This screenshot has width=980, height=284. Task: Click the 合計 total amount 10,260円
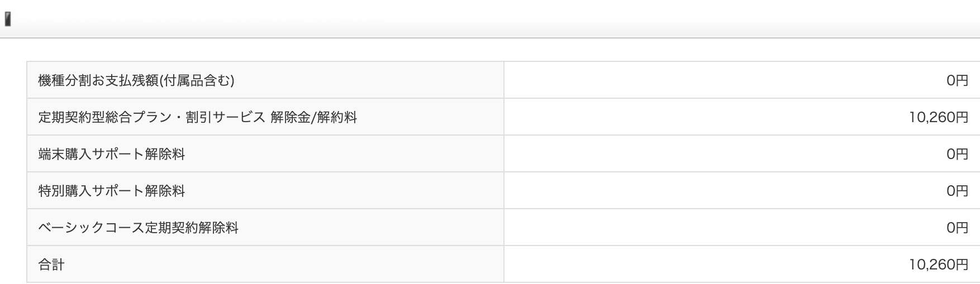coord(939,264)
